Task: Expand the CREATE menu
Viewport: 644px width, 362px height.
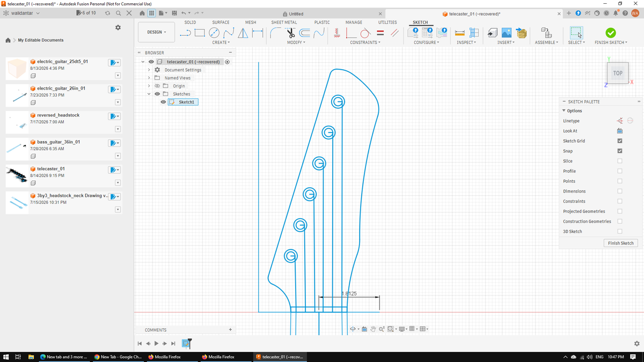Action: click(221, 42)
